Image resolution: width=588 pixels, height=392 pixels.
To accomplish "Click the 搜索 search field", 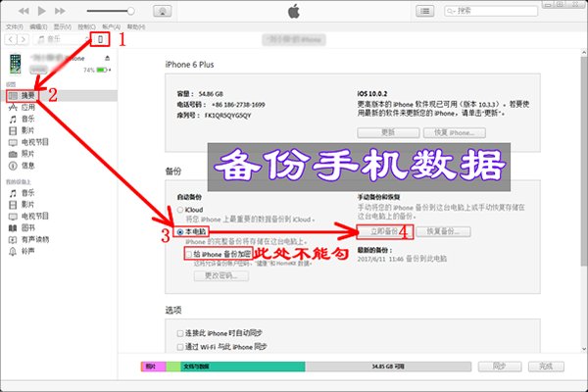I will (491, 11).
